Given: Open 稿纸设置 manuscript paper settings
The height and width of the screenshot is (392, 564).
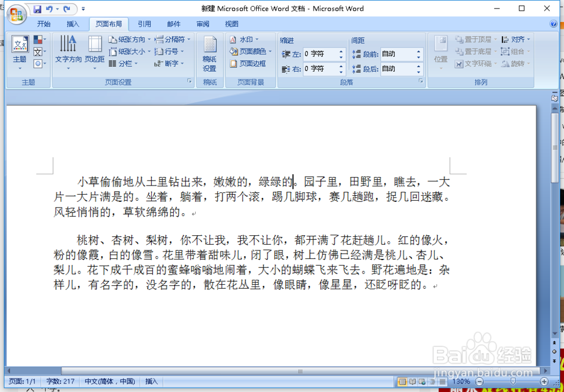Looking at the screenshot, I should pyautogui.click(x=210, y=54).
